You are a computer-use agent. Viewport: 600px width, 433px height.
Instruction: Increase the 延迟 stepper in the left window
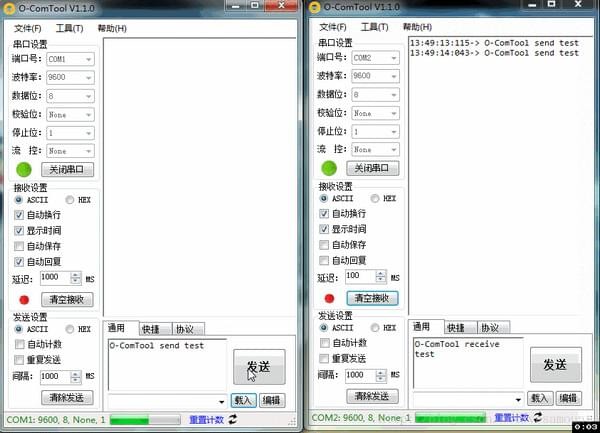coord(76,275)
